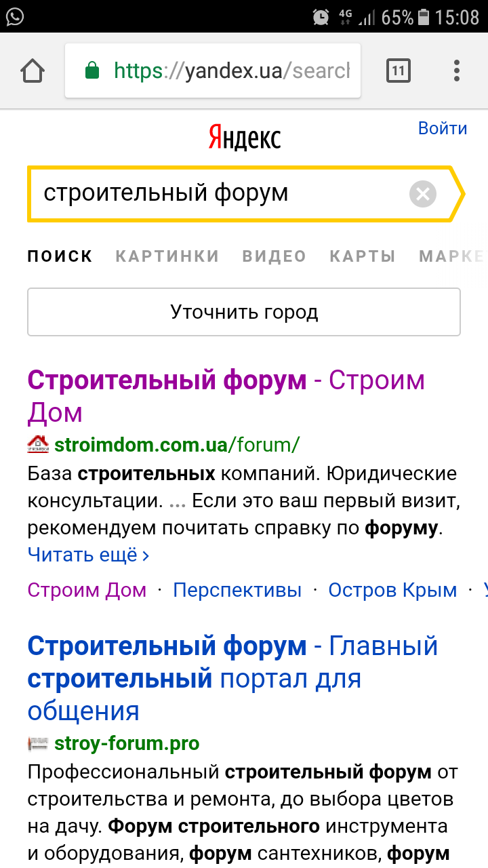
Task: Open the Перспективы sitelink
Action: coord(237,590)
